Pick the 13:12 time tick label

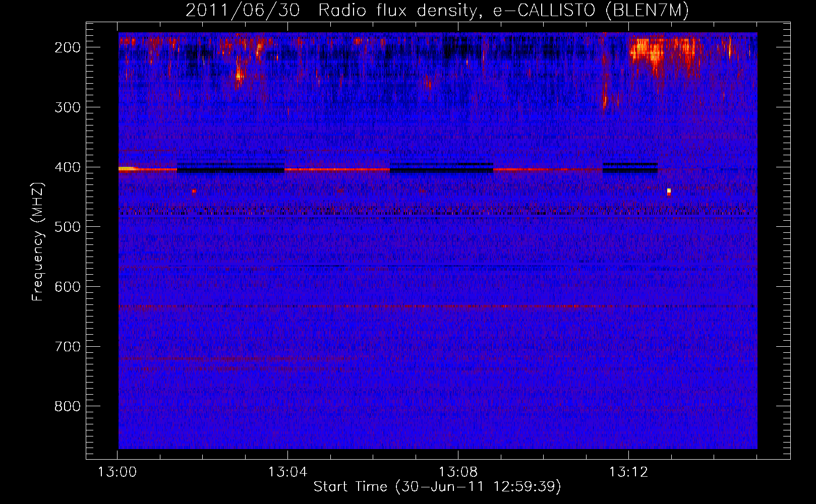click(629, 472)
